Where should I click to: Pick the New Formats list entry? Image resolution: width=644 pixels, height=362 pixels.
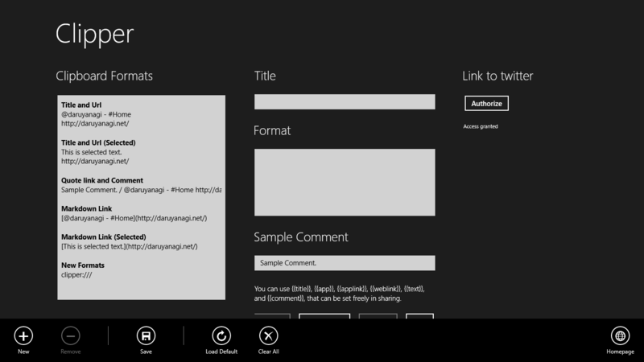142,270
